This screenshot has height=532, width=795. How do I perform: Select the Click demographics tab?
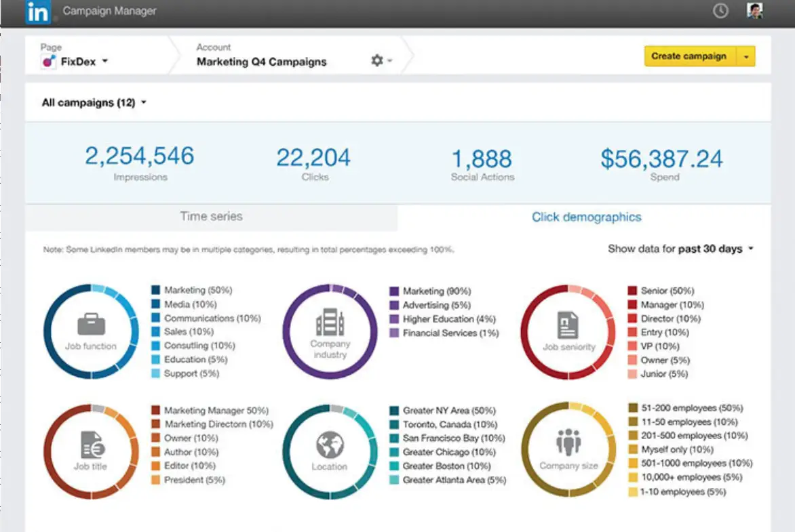(586, 217)
